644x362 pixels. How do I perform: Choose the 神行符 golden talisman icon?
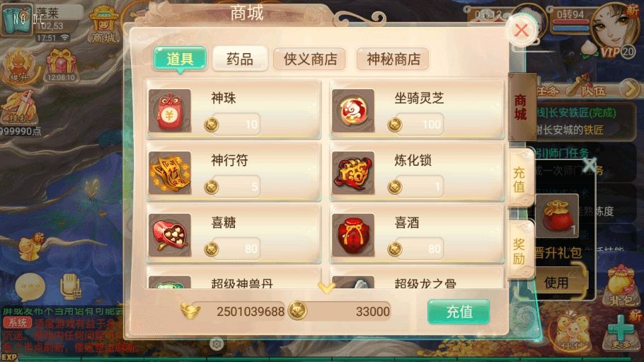170,173
